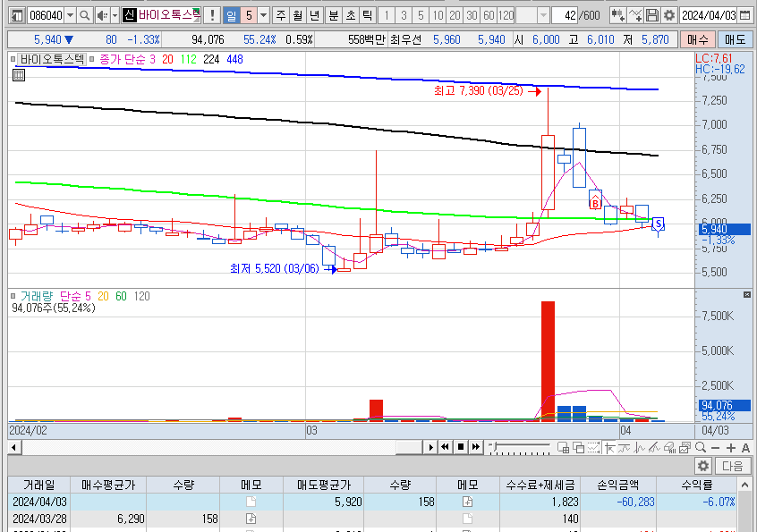Click the 다음 next button
The image size is (757, 532).
(x=732, y=466)
